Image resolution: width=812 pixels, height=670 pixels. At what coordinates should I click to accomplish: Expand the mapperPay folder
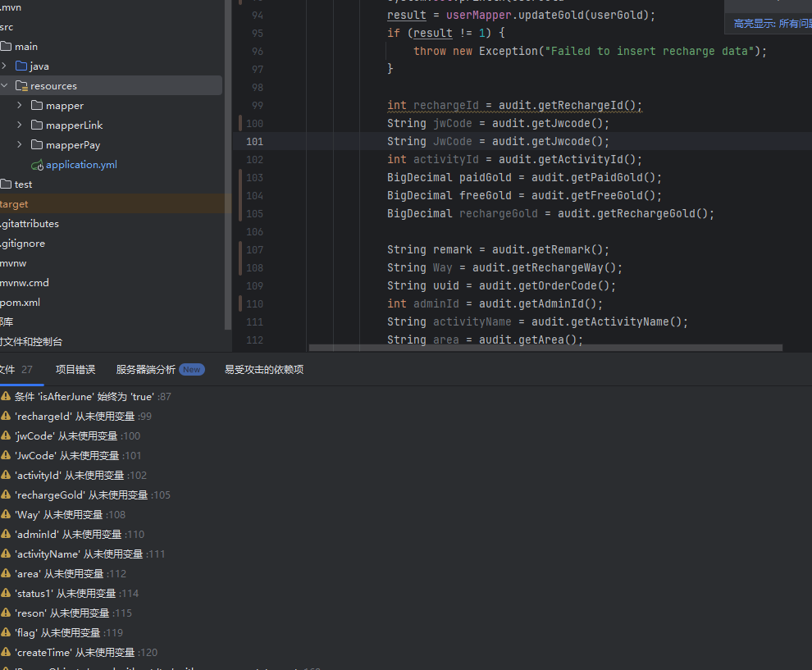20,144
